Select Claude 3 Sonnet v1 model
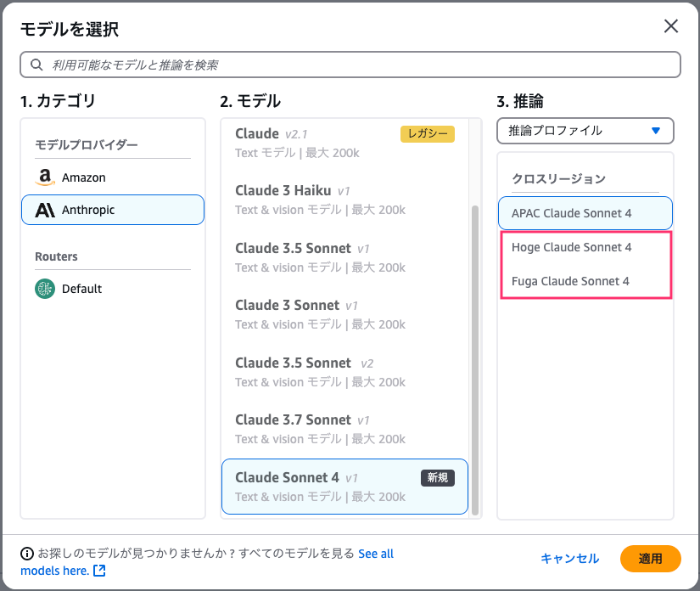The height and width of the screenshot is (591, 700). pyautogui.click(x=344, y=314)
